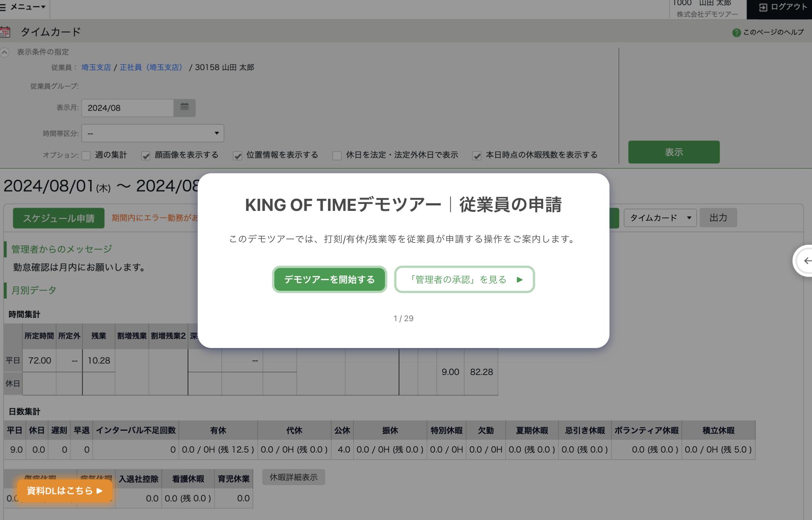Open the 埼玉支店 link
Screen dimensions: 812x520
pyautogui.click(x=96, y=67)
